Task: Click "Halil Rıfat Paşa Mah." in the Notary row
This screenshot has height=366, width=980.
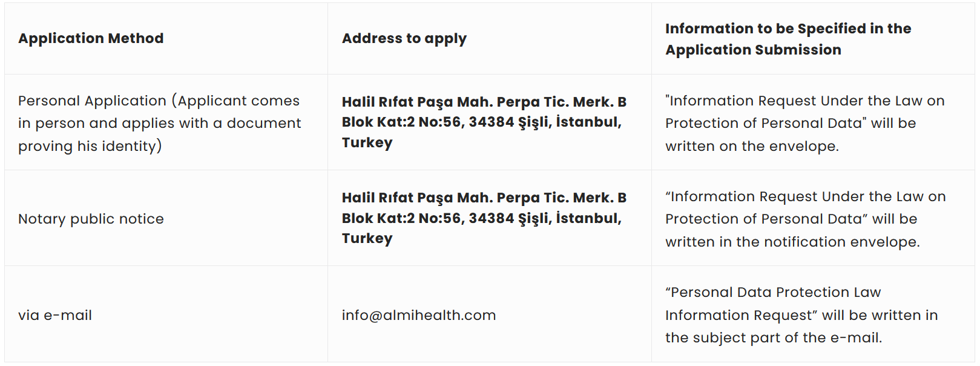Action: [416, 198]
